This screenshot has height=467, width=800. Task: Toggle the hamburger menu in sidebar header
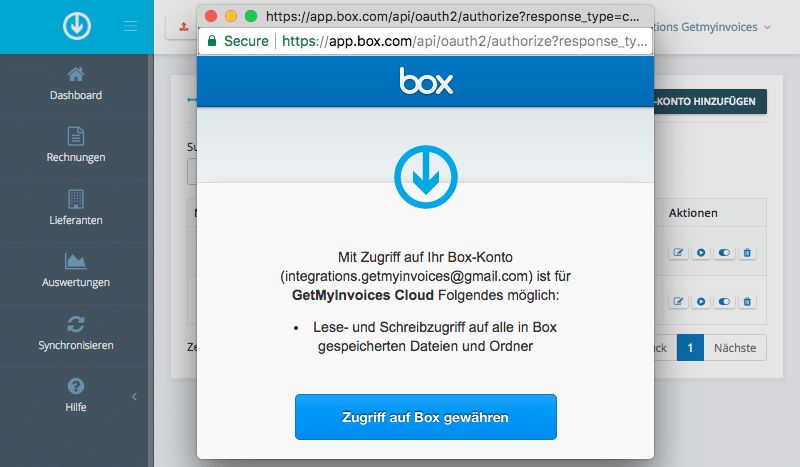130,26
